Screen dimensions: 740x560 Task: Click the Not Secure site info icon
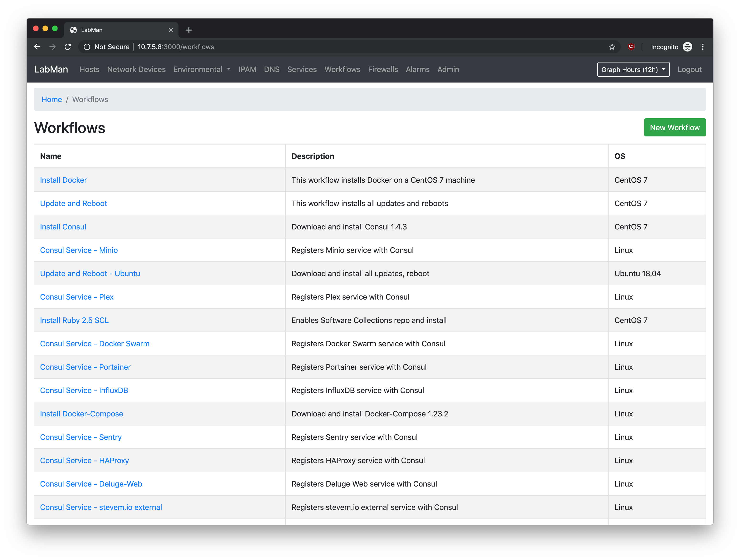coord(87,47)
